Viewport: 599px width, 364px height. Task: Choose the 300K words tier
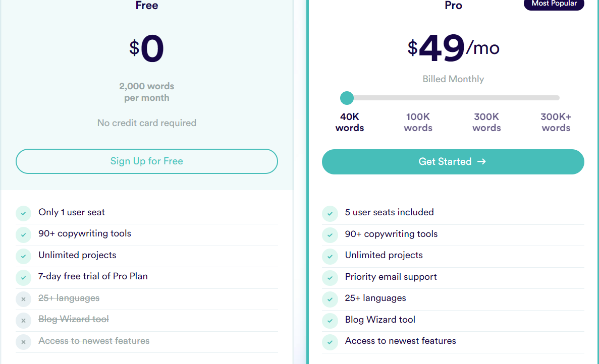pyautogui.click(x=486, y=123)
